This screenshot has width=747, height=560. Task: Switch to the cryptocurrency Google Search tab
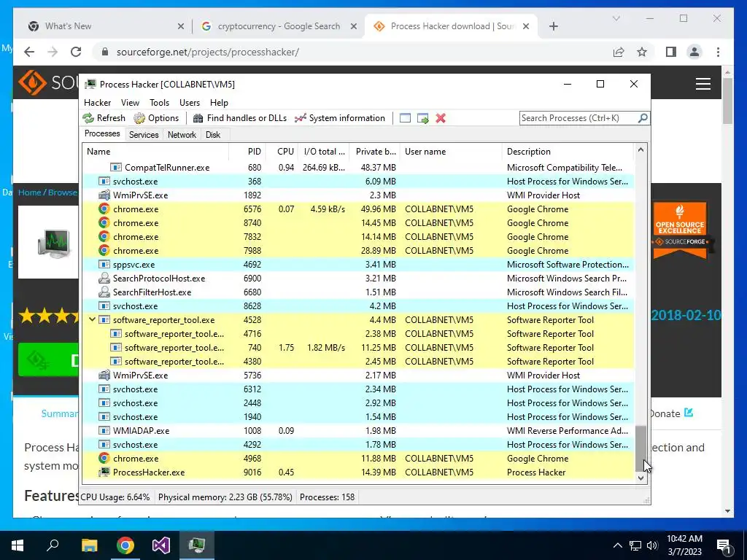[x=279, y=26]
